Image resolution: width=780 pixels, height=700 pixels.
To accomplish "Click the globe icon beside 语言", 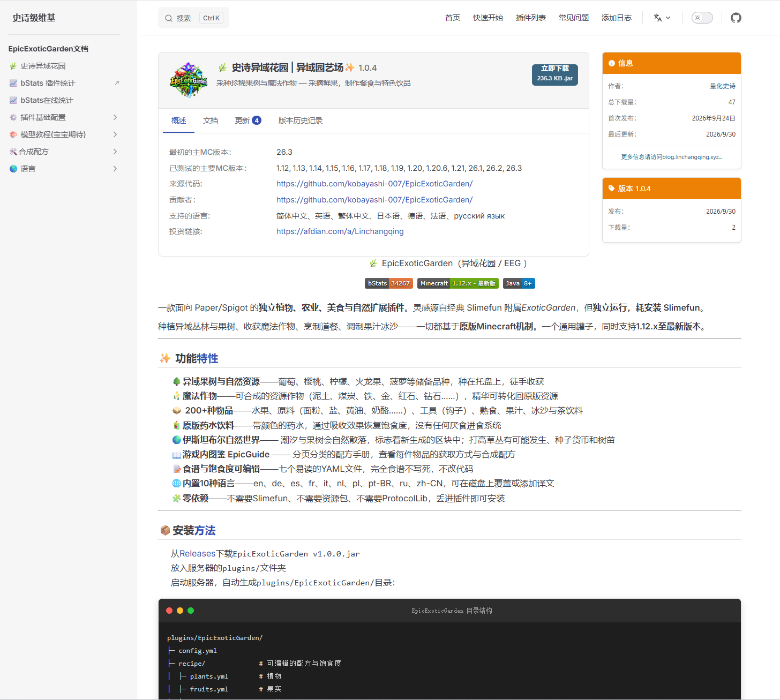I will [13, 169].
